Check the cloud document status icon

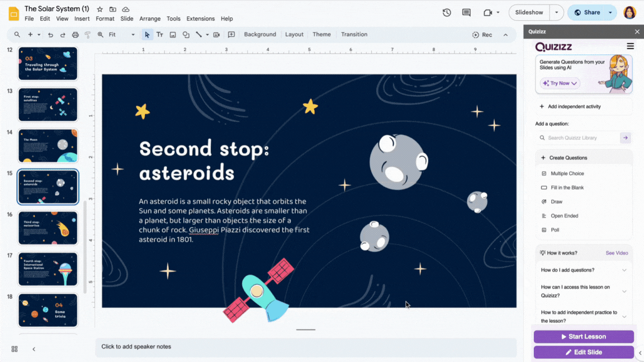[x=126, y=9]
